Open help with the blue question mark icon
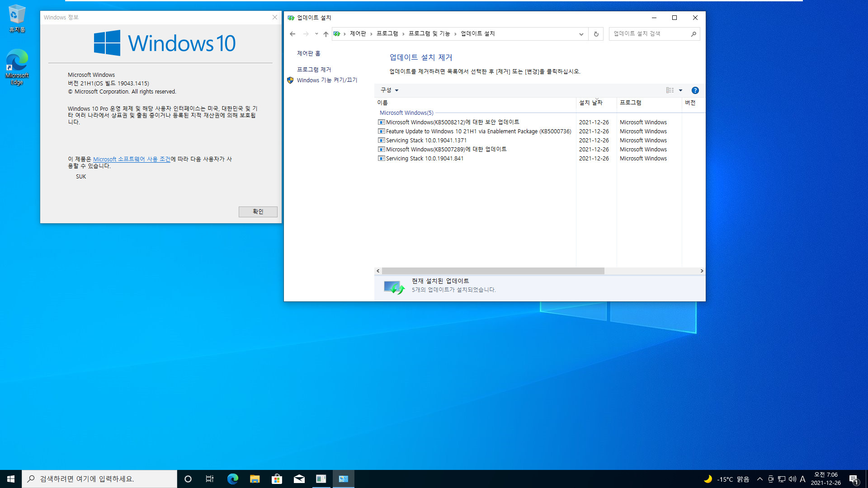The width and height of the screenshot is (868, 488). coord(695,90)
